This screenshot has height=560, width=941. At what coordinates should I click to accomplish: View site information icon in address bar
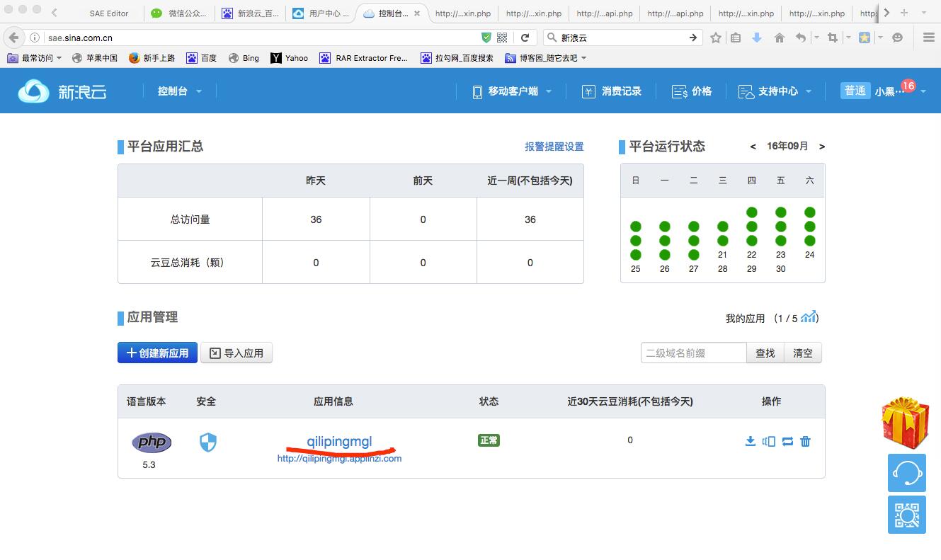click(33, 38)
